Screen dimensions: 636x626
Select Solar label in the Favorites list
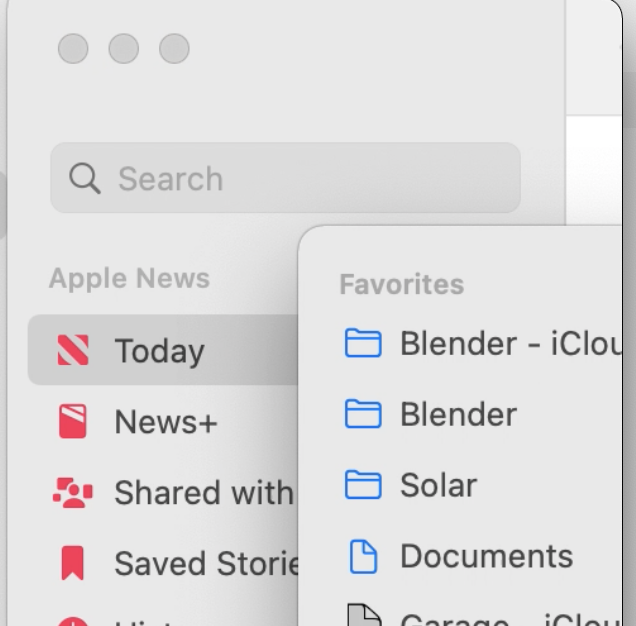(438, 485)
